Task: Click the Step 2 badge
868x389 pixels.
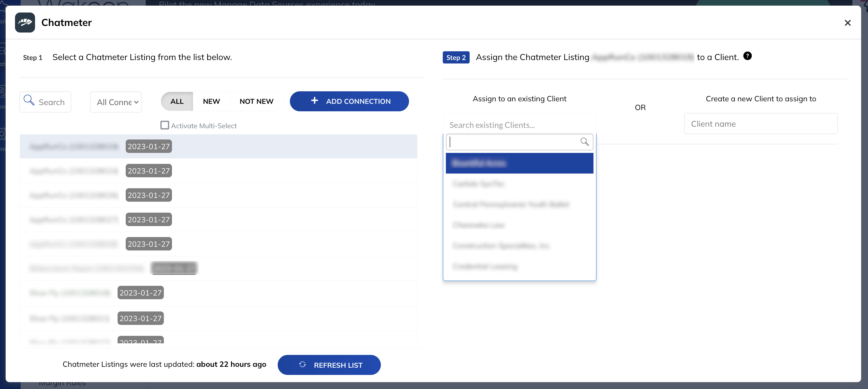Action: click(x=456, y=57)
